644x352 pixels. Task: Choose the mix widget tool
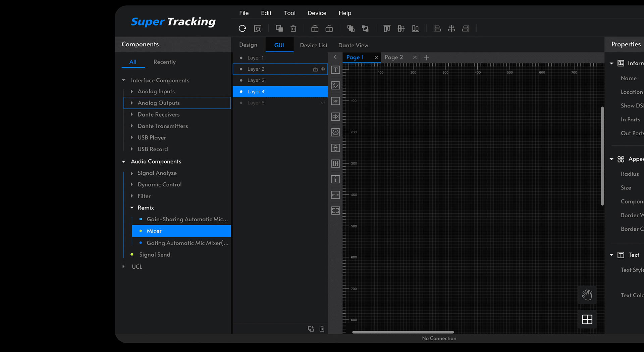coord(335,195)
